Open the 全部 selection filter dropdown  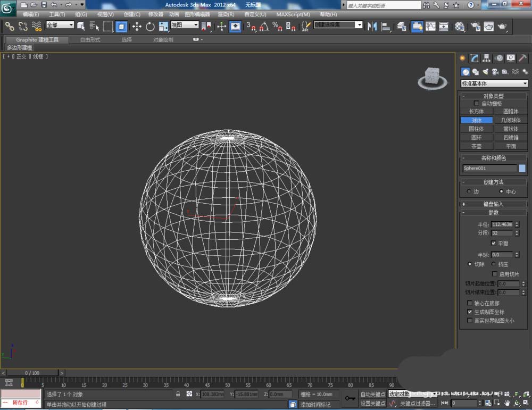(60, 25)
